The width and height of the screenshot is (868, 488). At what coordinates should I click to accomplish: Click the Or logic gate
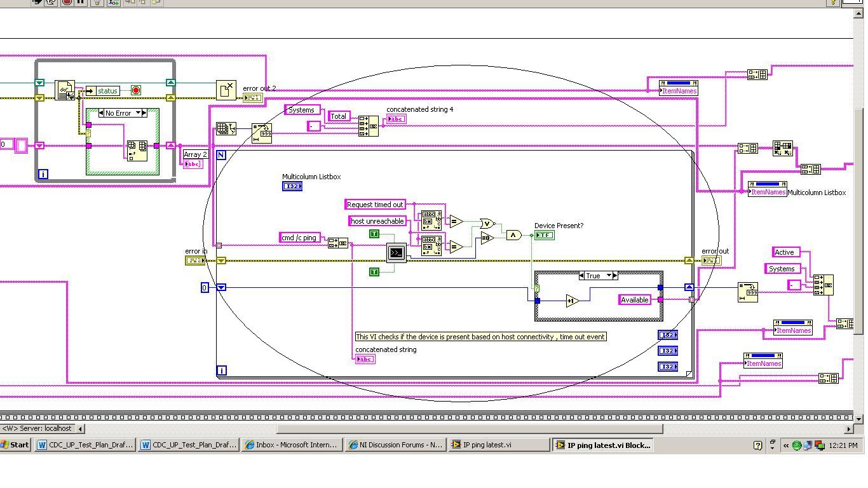tap(487, 224)
